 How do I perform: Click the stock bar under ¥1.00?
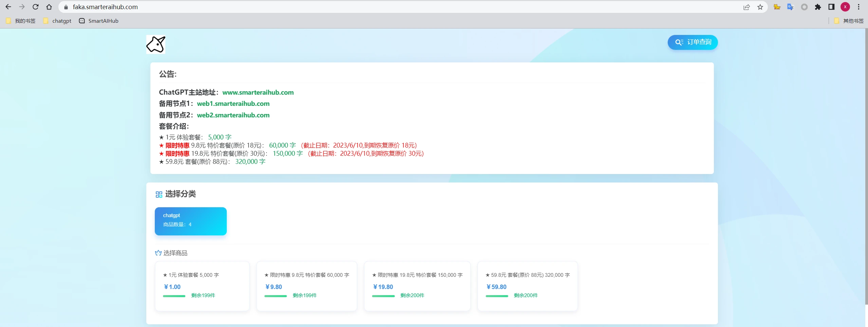[x=174, y=296]
